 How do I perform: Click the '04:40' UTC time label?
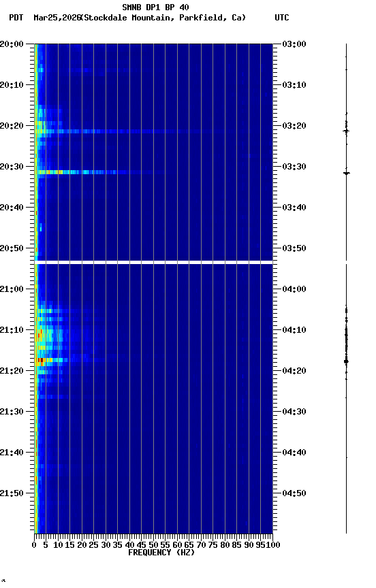point(294,453)
